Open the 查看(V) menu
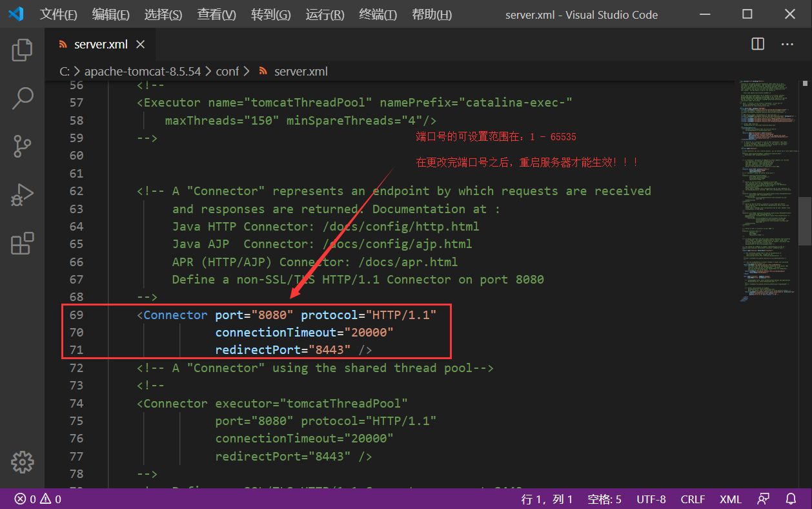The width and height of the screenshot is (812, 509). pyautogui.click(x=216, y=14)
